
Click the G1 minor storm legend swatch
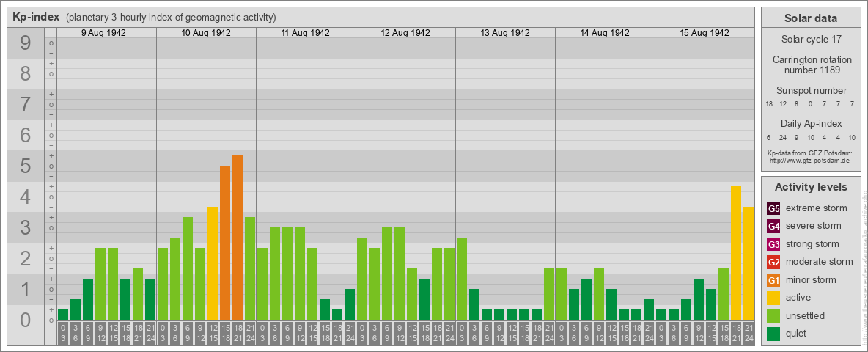click(x=773, y=280)
